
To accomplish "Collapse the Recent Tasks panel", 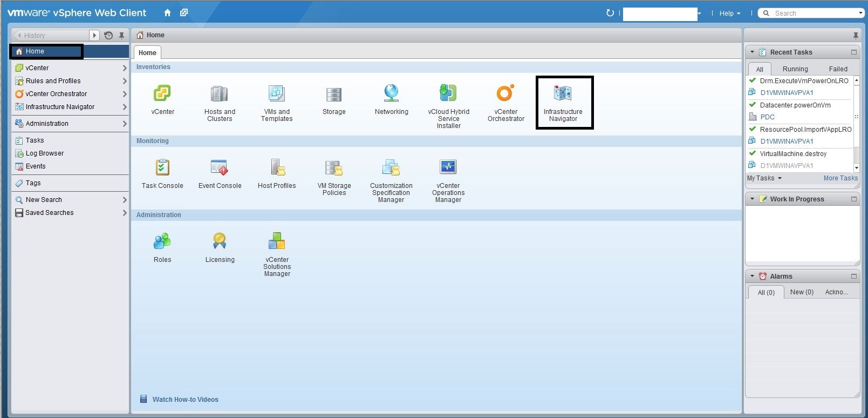I will coord(752,52).
